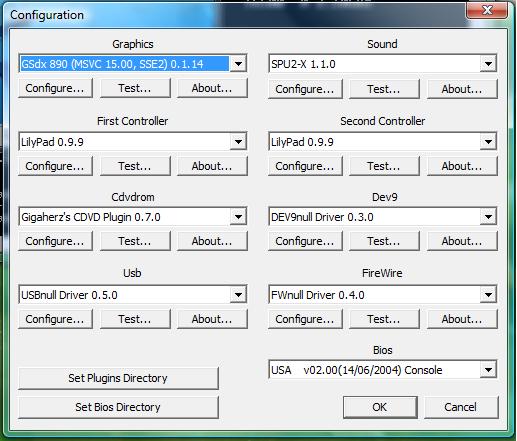Test the Cdvdrom plugin
The height and width of the screenshot is (441, 517).
pyautogui.click(x=135, y=241)
